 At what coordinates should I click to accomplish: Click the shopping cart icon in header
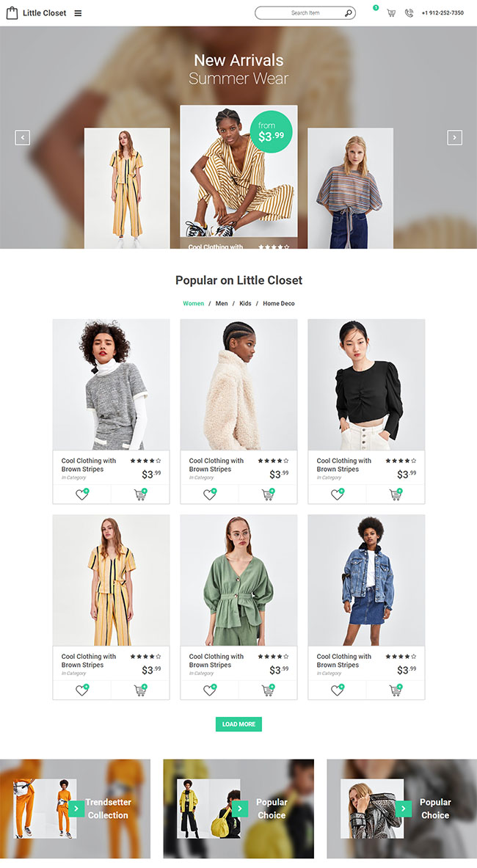click(391, 13)
